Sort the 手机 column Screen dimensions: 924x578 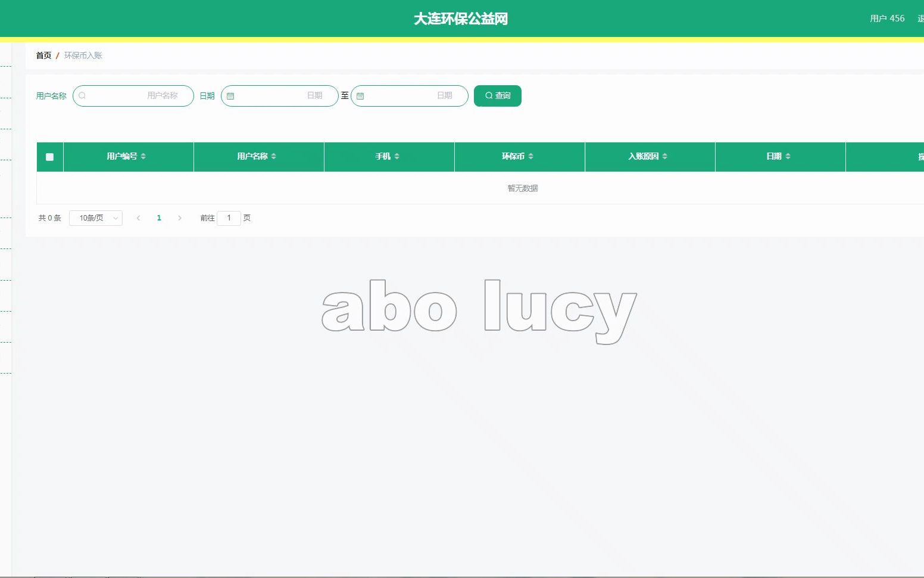(397, 156)
